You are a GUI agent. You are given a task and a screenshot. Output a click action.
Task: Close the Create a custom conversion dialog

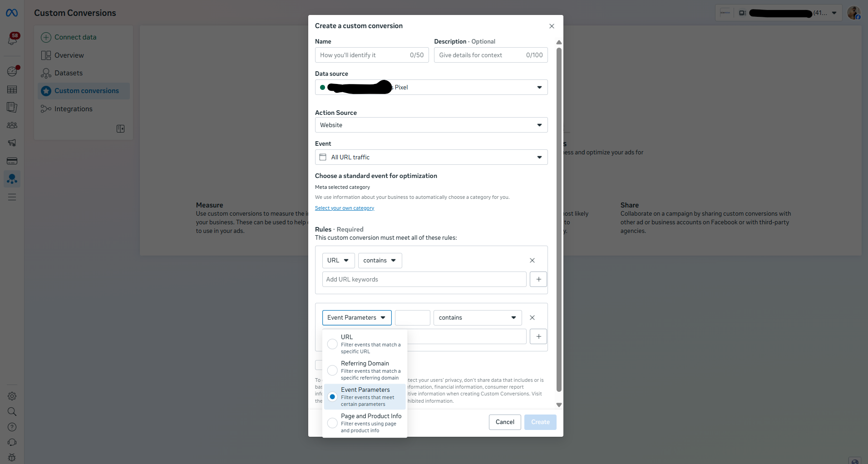click(x=552, y=26)
